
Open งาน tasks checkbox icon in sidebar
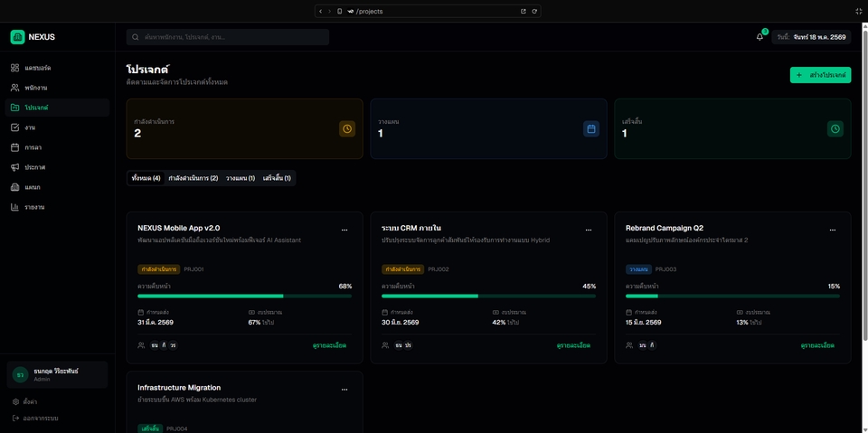pyautogui.click(x=15, y=127)
